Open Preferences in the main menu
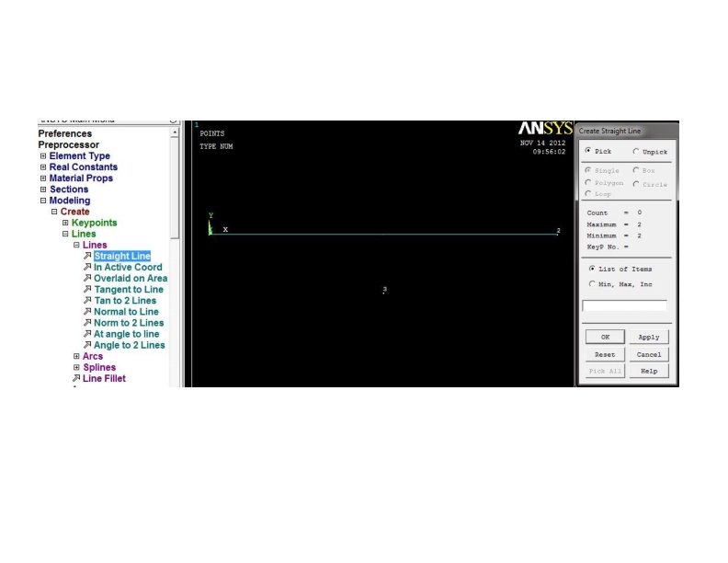 [x=65, y=133]
